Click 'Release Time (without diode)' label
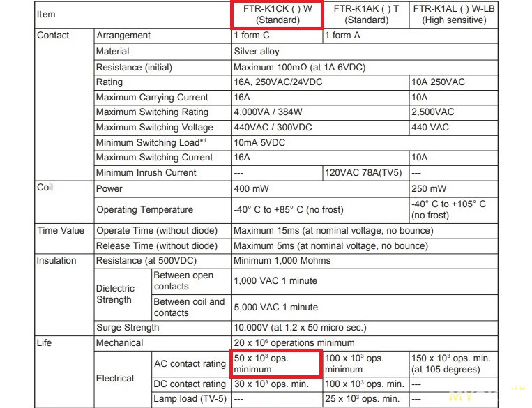 click(x=162, y=245)
